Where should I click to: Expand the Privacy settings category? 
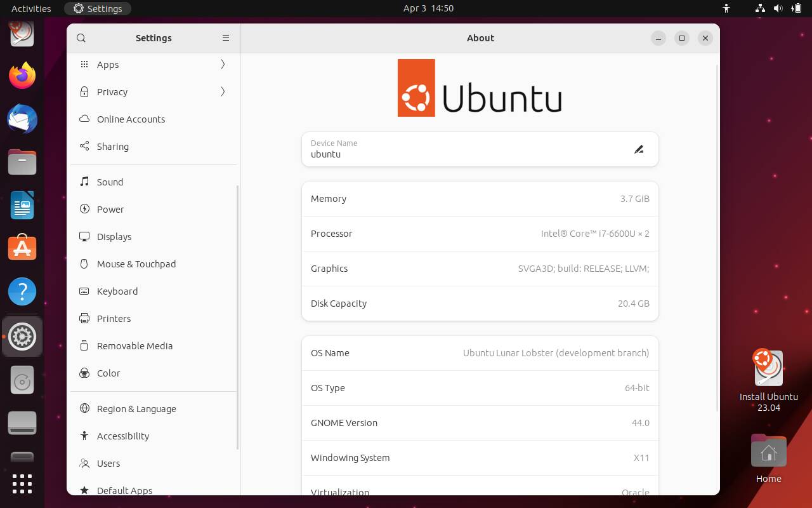pos(112,91)
